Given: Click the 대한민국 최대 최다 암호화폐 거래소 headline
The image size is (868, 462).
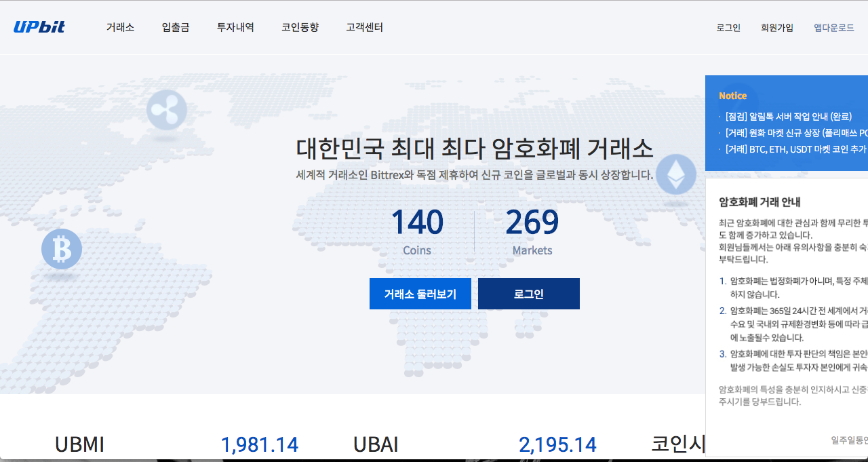Looking at the screenshot, I should point(475,147).
